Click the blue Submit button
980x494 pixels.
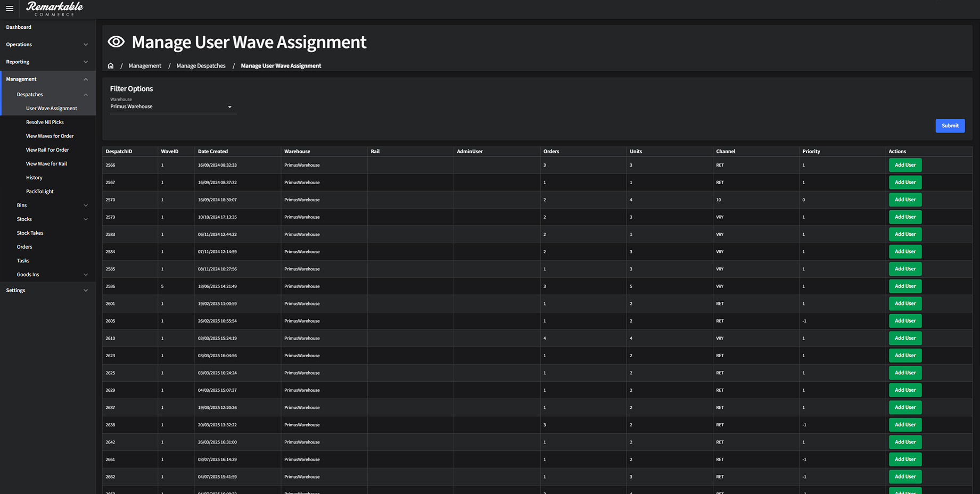(x=950, y=126)
